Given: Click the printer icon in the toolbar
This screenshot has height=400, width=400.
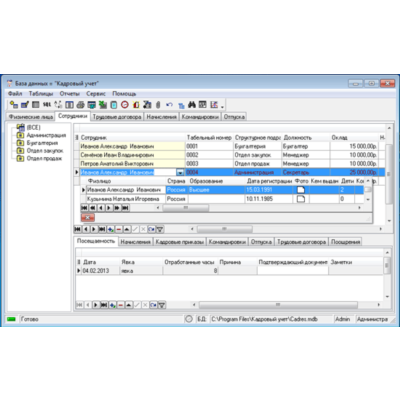Looking at the screenshot, I should (80, 105).
